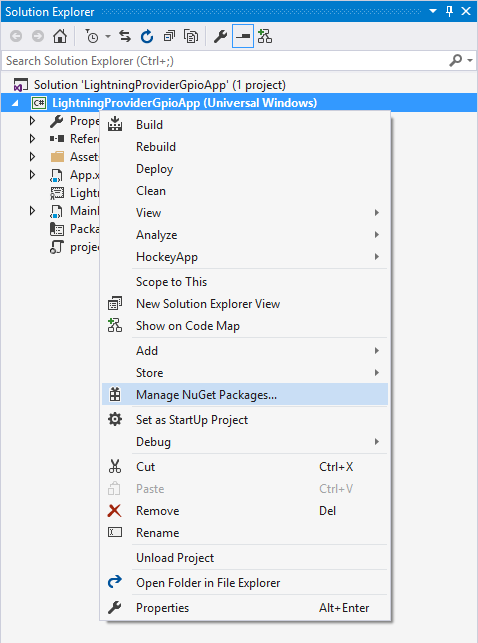Choose Remove from context menu

tap(245, 511)
